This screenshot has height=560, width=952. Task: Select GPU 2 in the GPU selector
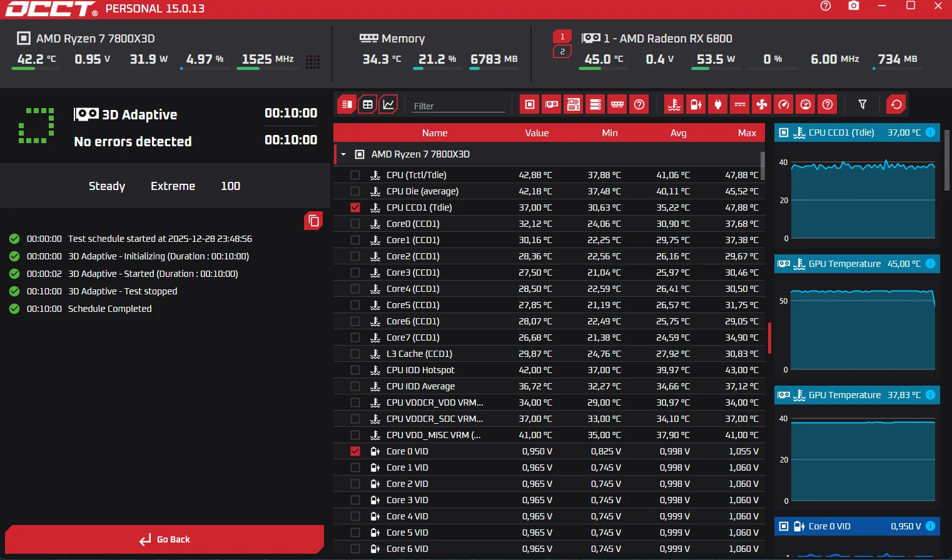(x=562, y=52)
